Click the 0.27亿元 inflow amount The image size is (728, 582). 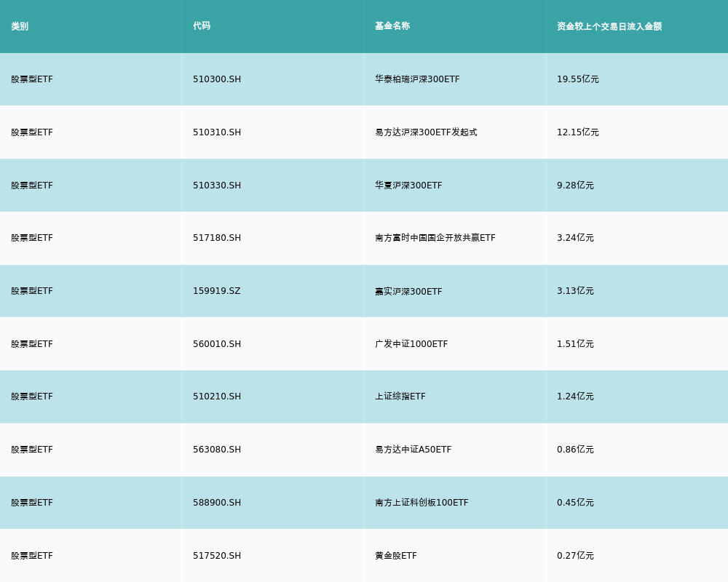pyautogui.click(x=575, y=556)
